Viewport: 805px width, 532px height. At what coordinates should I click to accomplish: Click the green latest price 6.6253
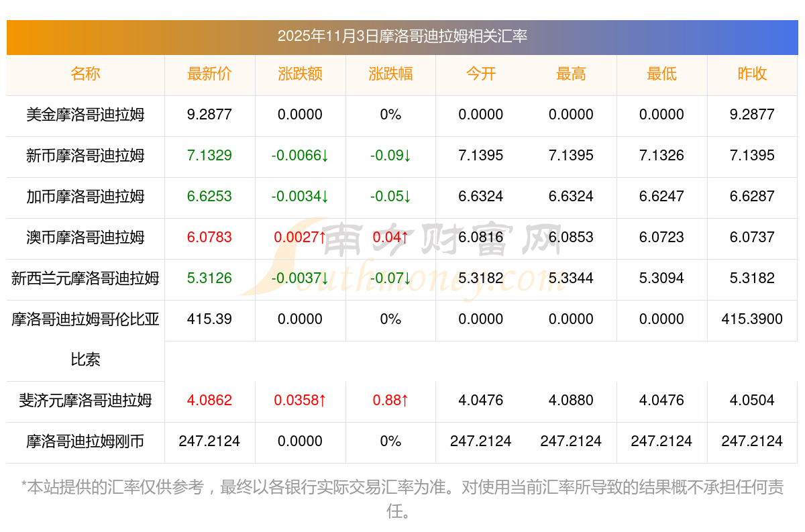[209, 197]
